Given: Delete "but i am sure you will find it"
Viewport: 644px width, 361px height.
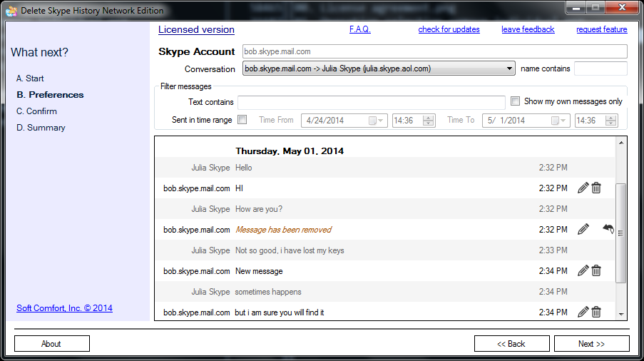Looking at the screenshot, I should coord(596,312).
